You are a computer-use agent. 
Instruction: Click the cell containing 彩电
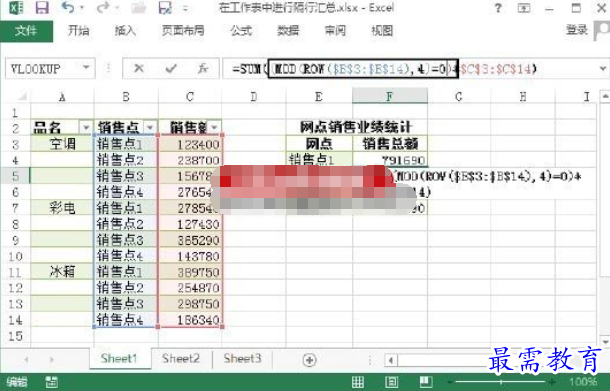(x=62, y=208)
